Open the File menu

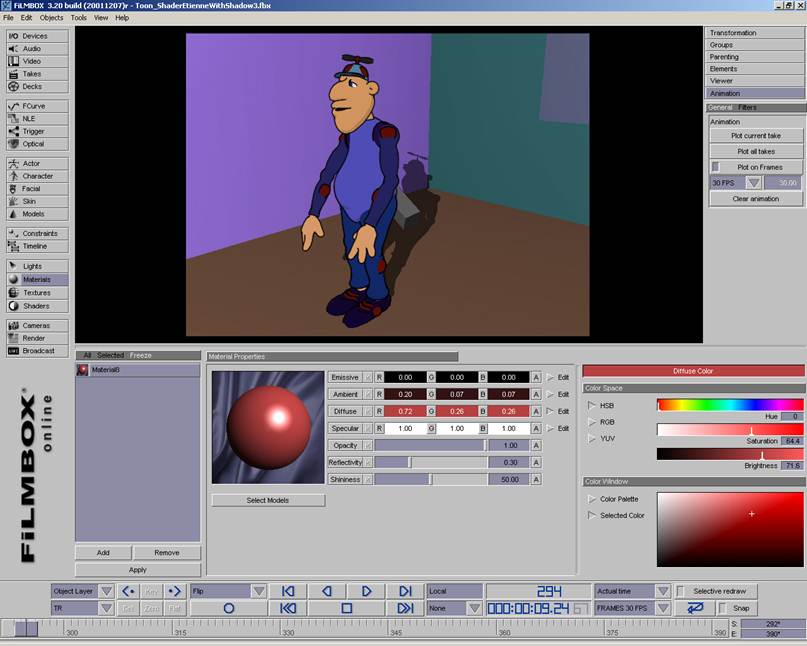(x=8, y=18)
